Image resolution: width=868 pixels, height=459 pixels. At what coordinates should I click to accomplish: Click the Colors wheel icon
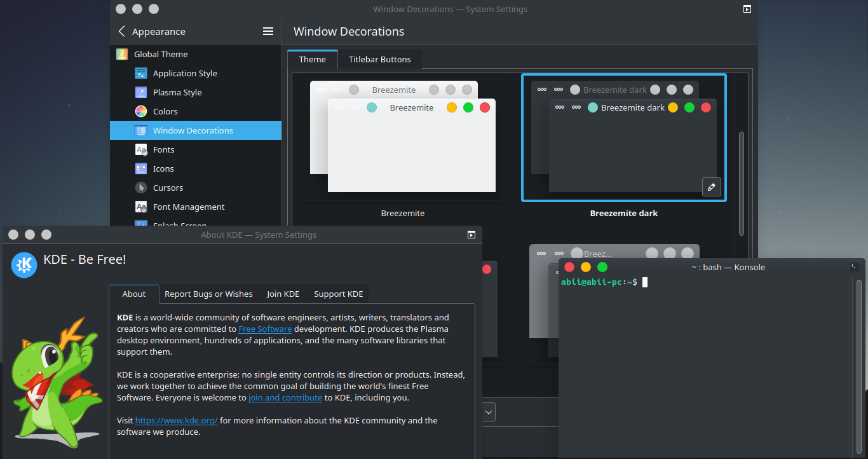tap(141, 111)
